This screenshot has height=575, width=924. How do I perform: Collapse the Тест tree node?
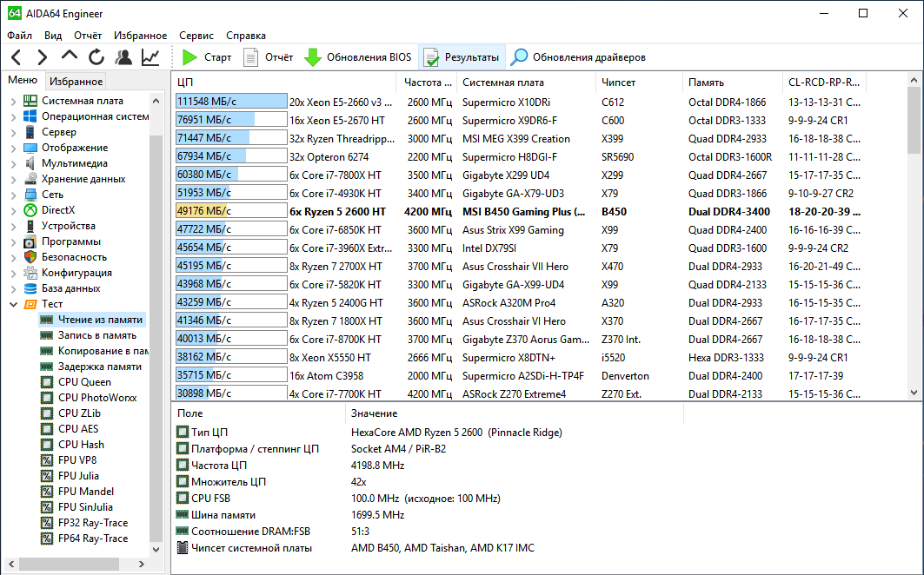point(14,304)
